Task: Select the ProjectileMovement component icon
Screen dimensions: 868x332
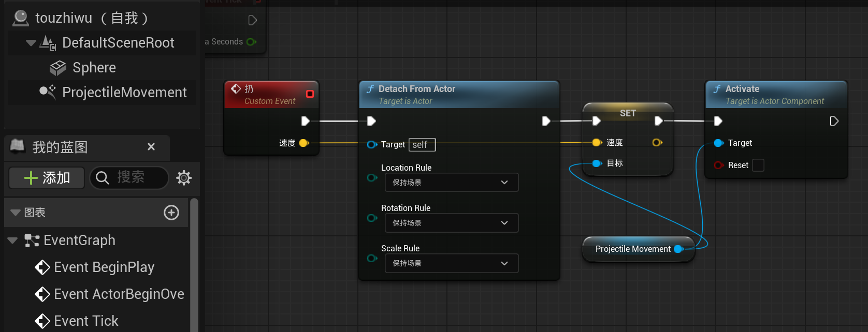Action: coord(48,92)
